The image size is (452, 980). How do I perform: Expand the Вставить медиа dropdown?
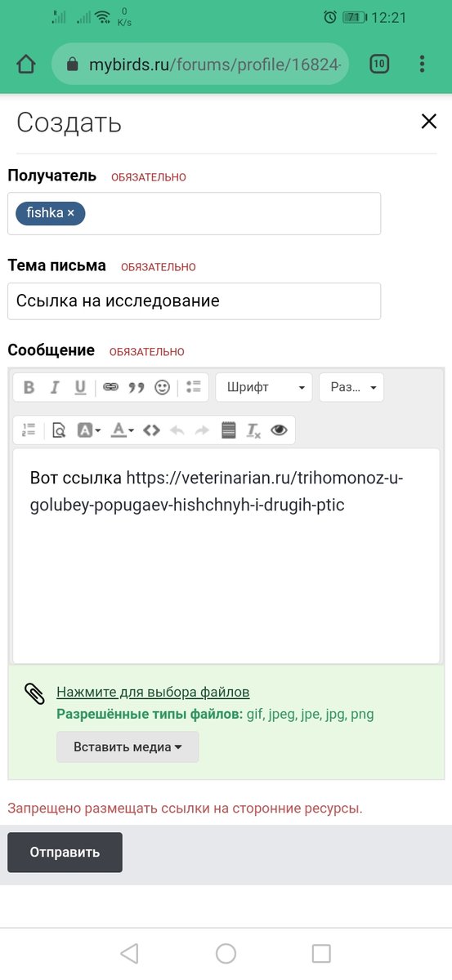pos(128,746)
